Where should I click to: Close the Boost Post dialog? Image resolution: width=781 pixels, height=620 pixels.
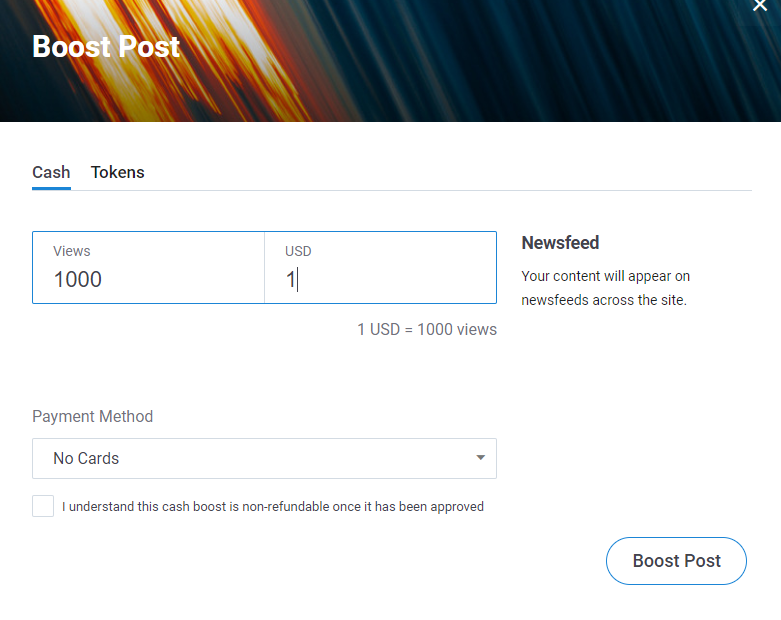click(x=760, y=5)
